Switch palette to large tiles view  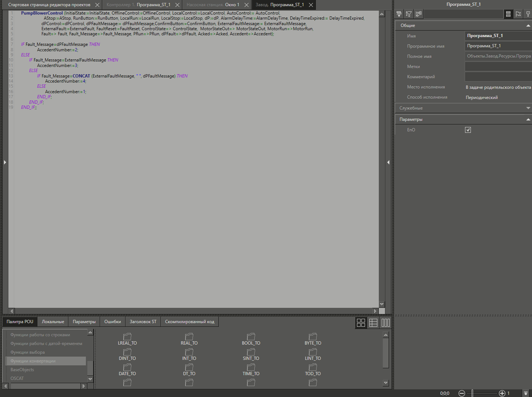pos(361,323)
